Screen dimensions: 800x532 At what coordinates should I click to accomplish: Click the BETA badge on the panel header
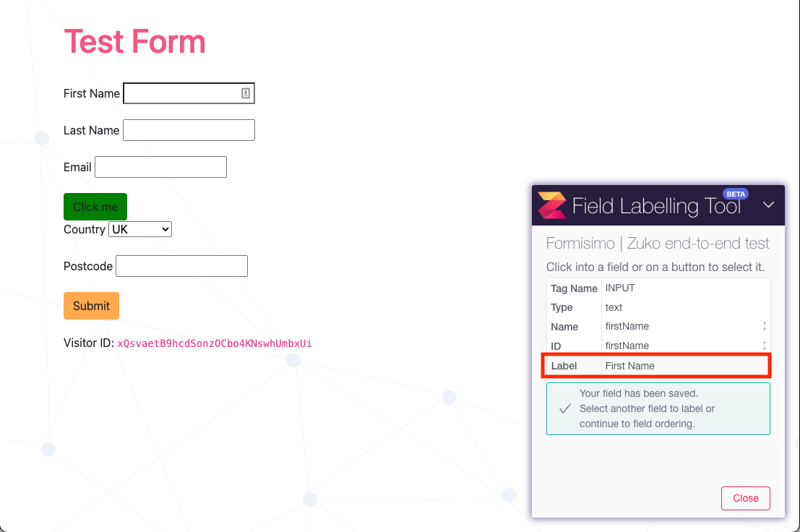click(736, 194)
